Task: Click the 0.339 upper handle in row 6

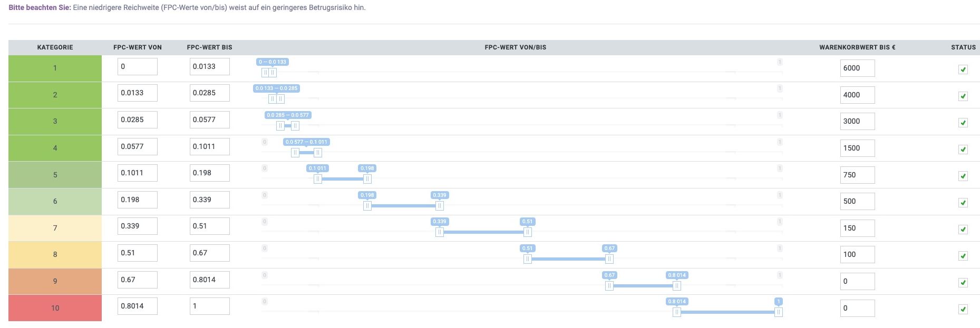Action: click(x=440, y=206)
